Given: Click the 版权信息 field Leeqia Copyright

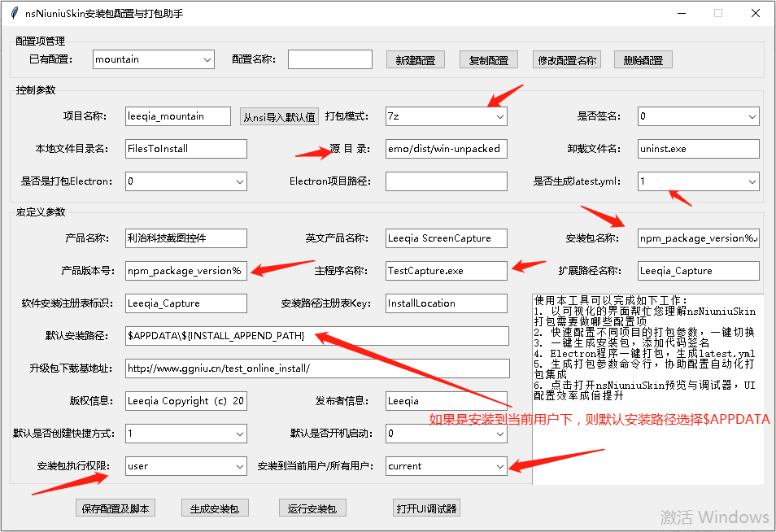Looking at the screenshot, I should (x=186, y=401).
